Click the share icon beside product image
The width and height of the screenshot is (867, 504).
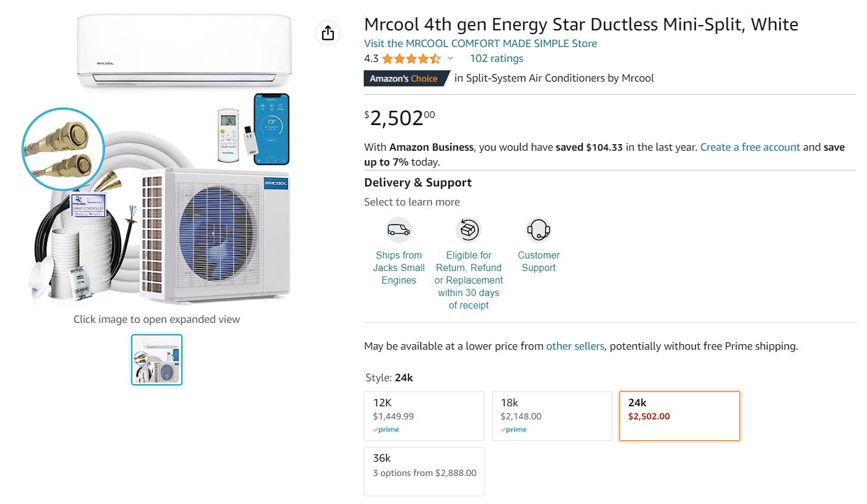tap(328, 33)
